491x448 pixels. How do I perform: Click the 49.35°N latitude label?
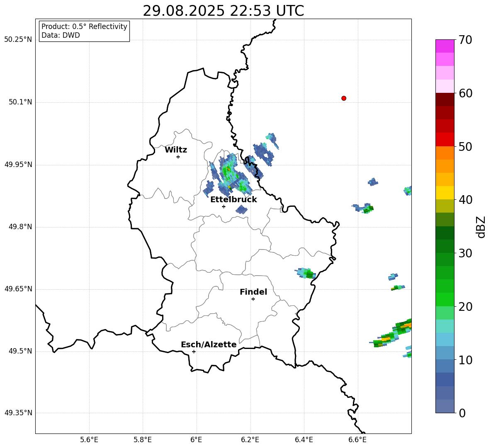18,413
